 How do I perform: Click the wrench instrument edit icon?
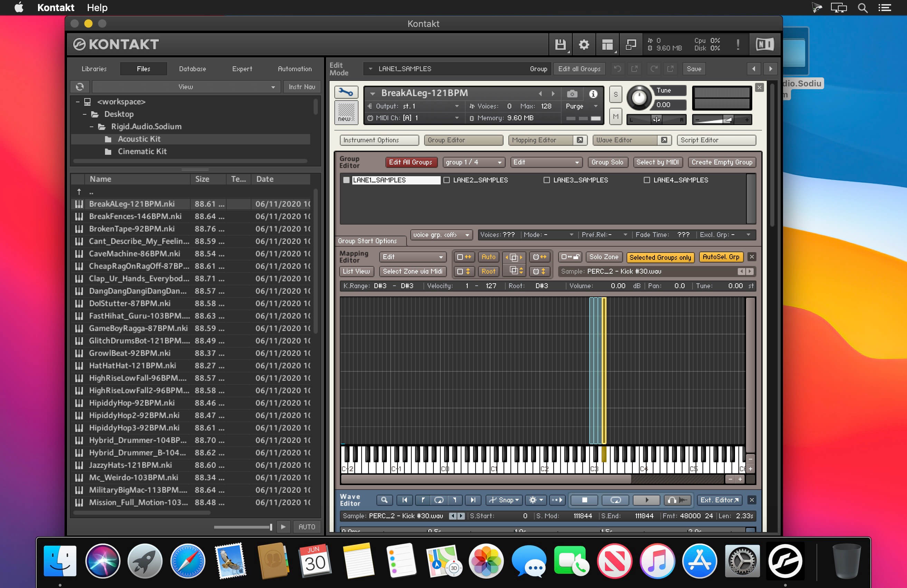346,92
